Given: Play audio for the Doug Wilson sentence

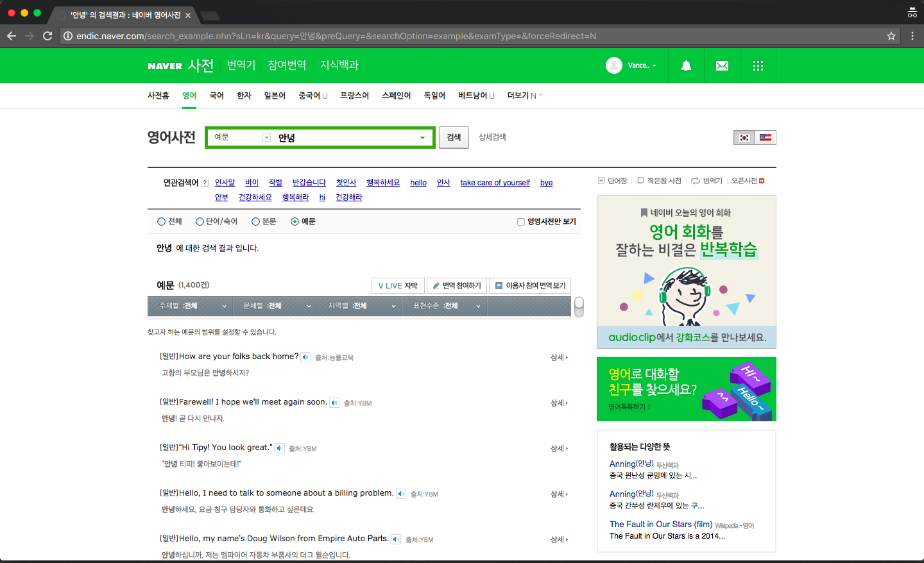Looking at the screenshot, I should pos(396,539).
